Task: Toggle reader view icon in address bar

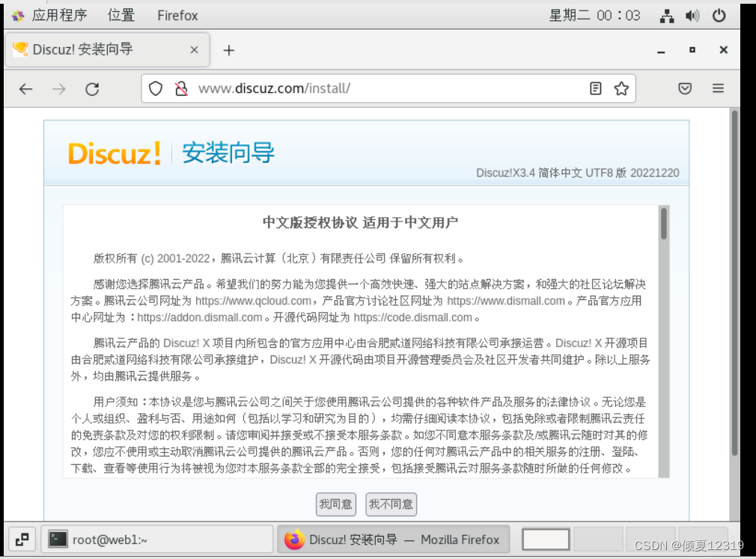Action: click(x=596, y=88)
